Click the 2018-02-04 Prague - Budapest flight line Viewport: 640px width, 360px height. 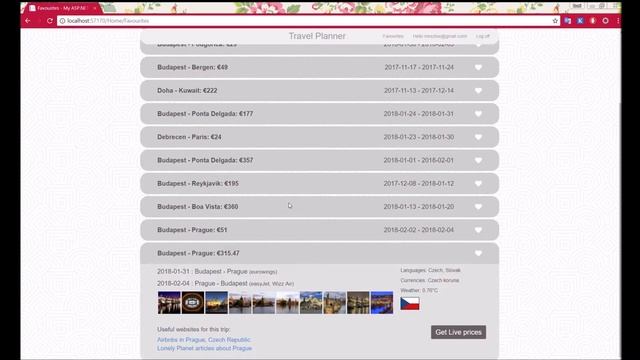[225, 283]
